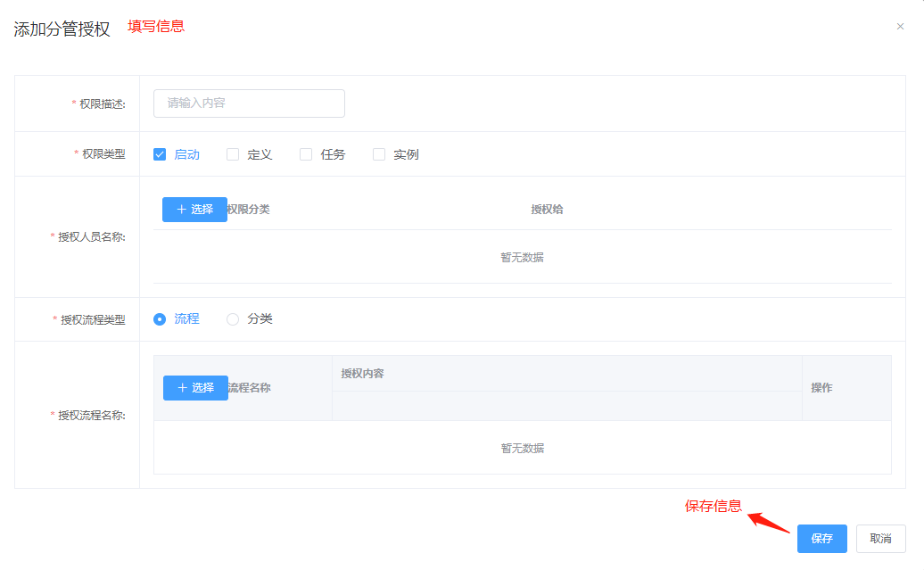Click the 授权内容 column header

pyautogui.click(x=362, y=374)
